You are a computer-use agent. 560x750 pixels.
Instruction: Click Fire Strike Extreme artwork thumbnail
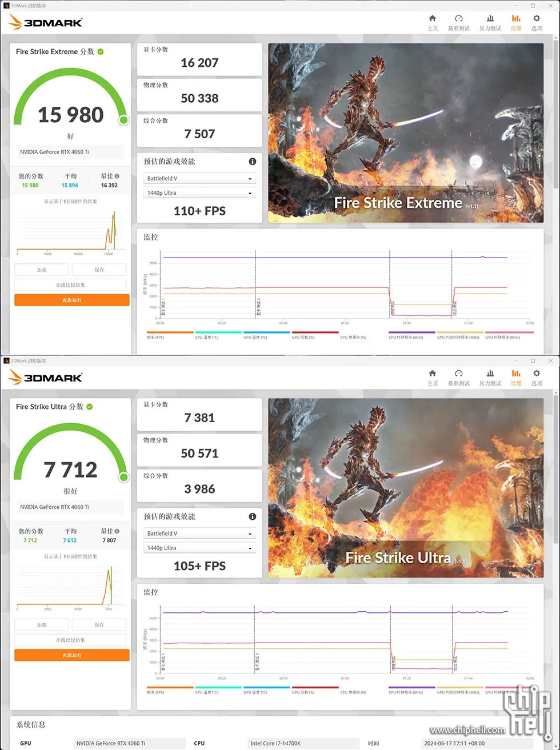406,133
